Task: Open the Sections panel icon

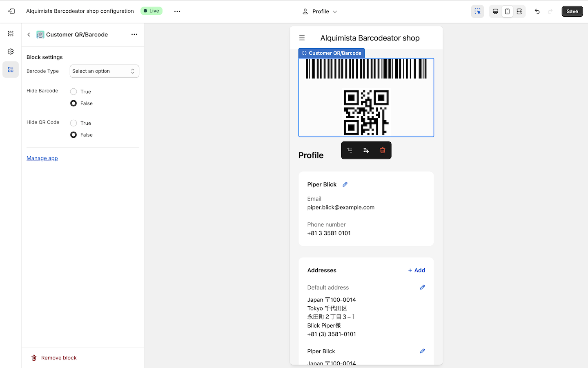Action: coord(11,34)
